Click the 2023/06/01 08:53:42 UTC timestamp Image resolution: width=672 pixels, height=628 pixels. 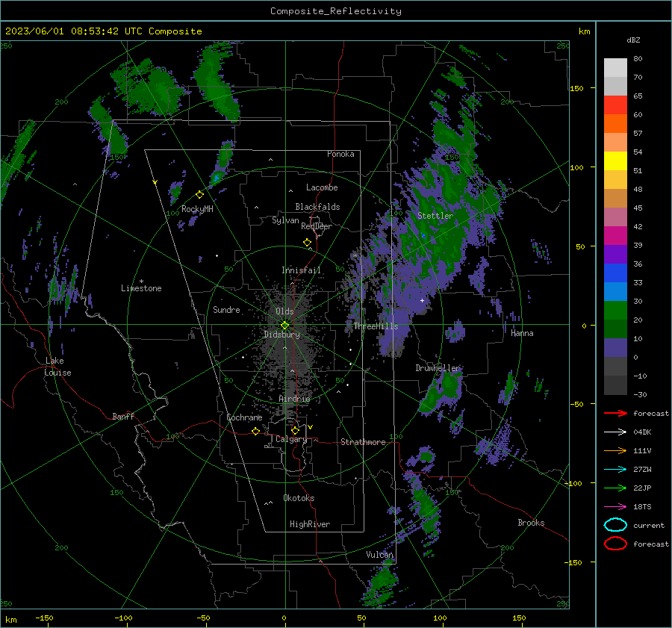tap(75, 31)
